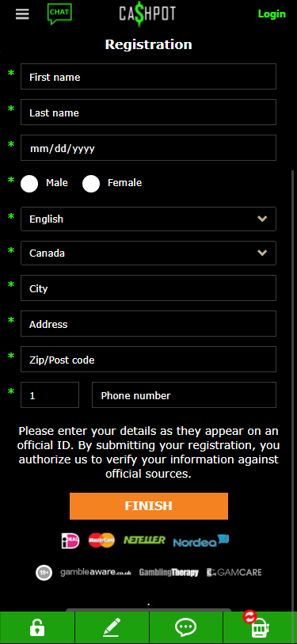Image resolution: width=297 pixels, height=644 pixels.
Task: Tap the pencil edit icon in bottom bar
Action: pos(112,627)
